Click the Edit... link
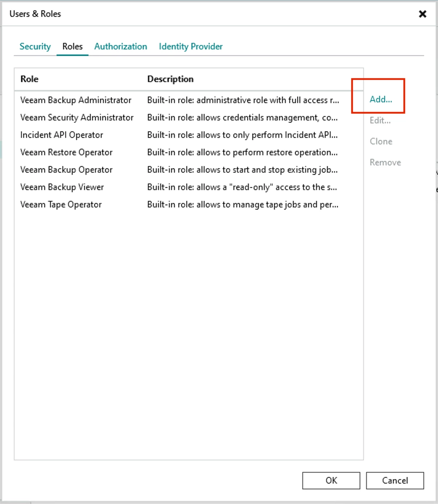 380,120
